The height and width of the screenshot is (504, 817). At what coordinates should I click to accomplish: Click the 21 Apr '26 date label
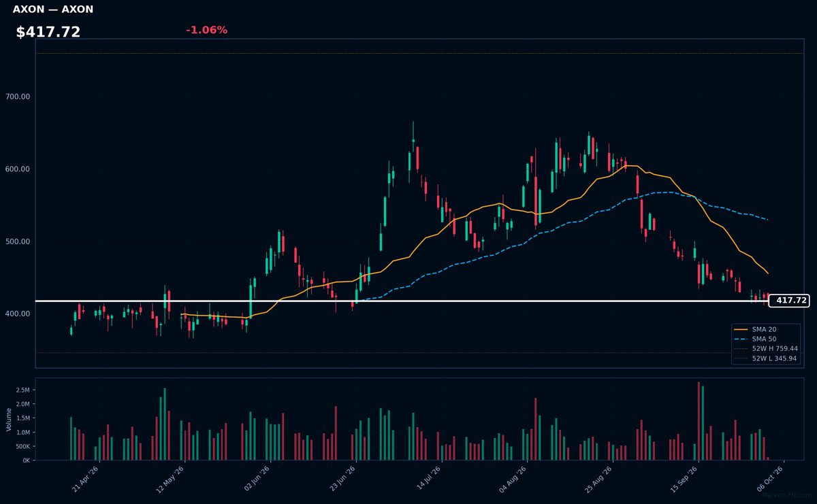[x=86, y=479]
